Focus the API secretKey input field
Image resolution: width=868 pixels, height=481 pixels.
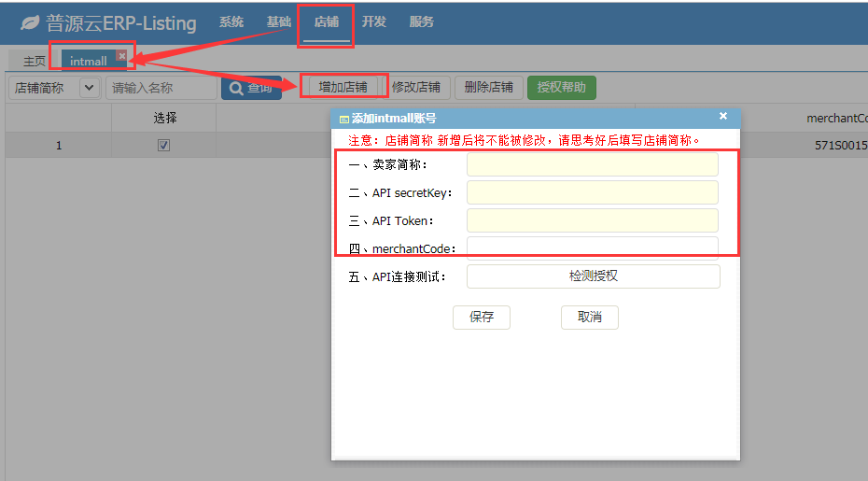593,192
